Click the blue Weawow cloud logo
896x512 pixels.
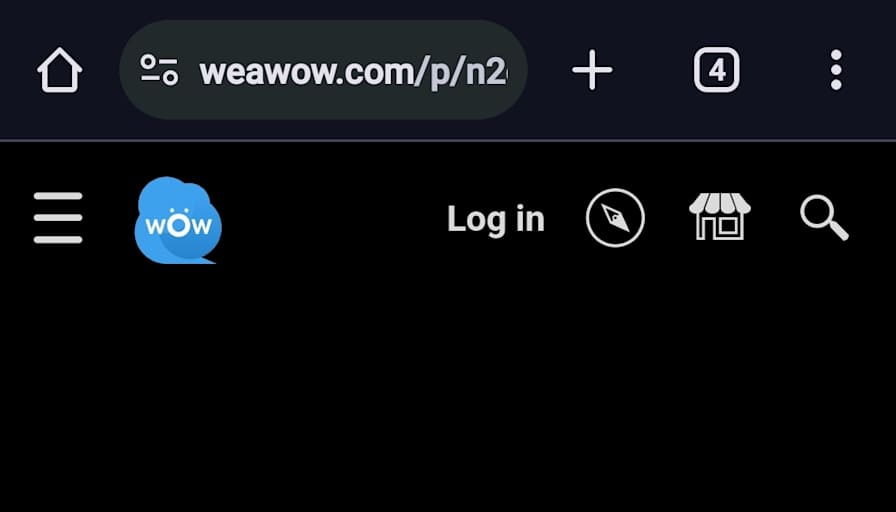178,220
